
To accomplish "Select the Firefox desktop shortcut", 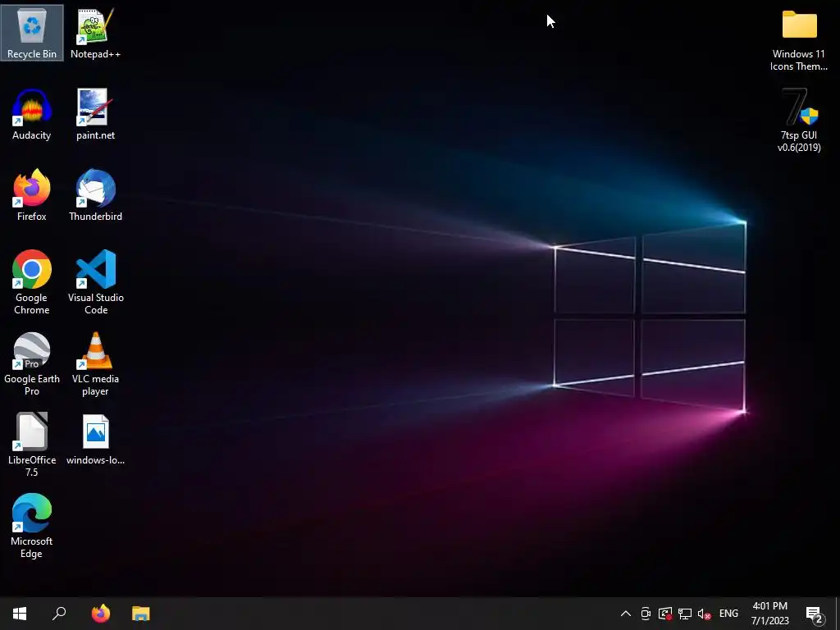I will [32, 195].
